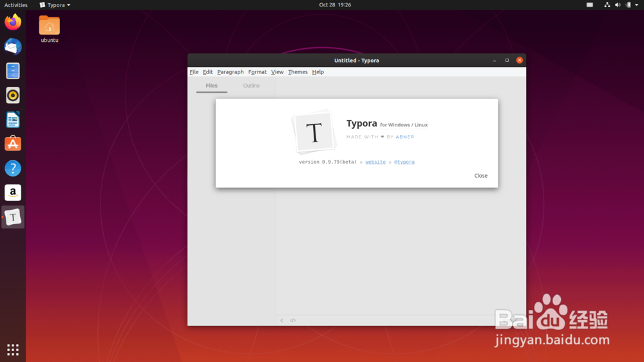Open Rhythmbox music player in dock
This screenshot has height=362, width=644.
pyautogui.click(x=13, y=95)
